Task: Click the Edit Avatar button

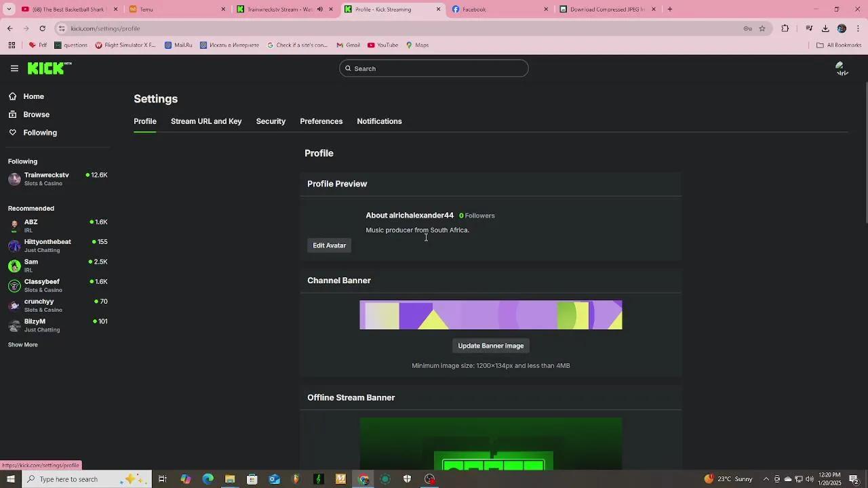Action: click(x=330, y=245)
